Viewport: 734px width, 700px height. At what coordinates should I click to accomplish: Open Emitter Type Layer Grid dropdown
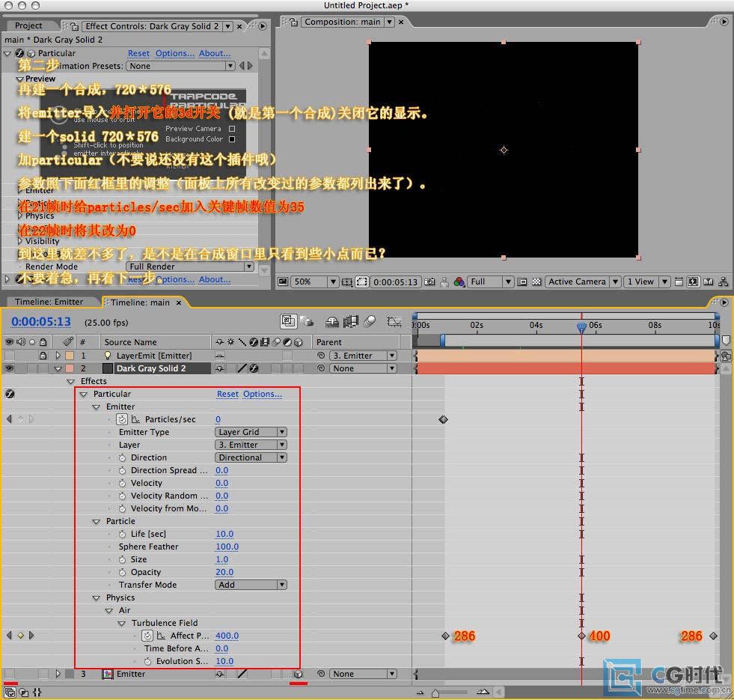tap(251, 432)
